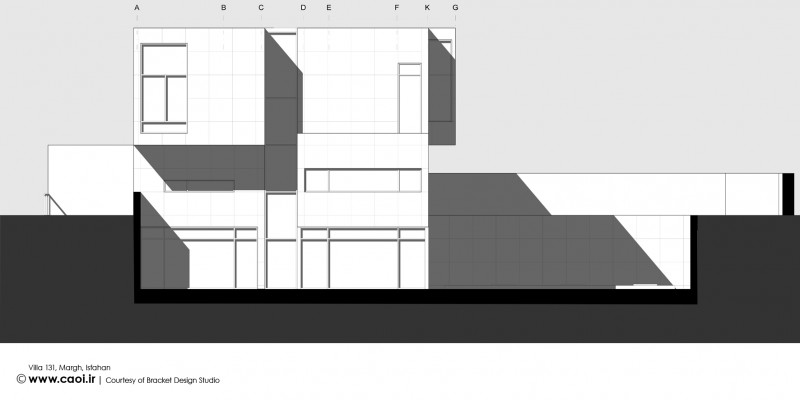
Task: Click grid axis label D
Action: coord(303,8)
